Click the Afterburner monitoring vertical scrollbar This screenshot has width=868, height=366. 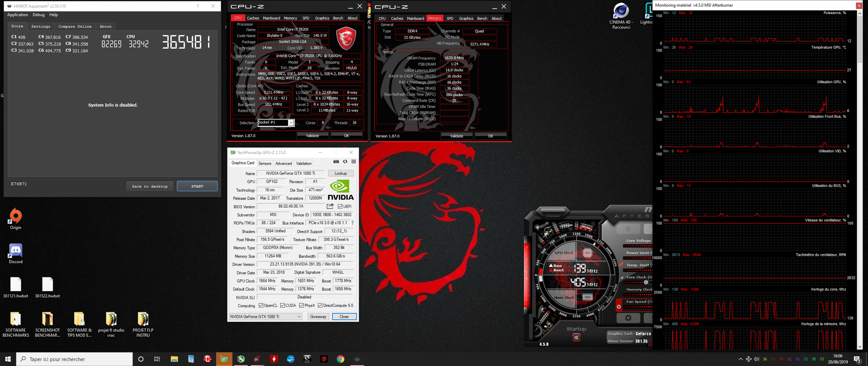(x=859, y=180)
